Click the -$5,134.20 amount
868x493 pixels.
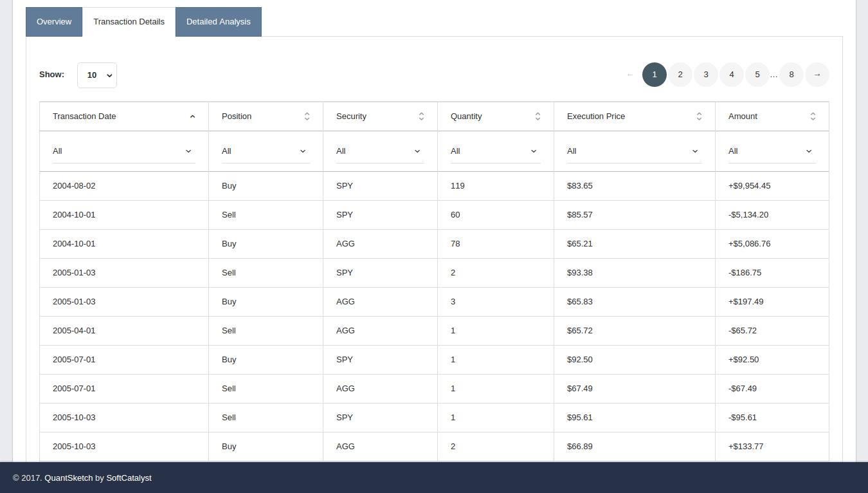pyautogui.click(x=748, y=215)
